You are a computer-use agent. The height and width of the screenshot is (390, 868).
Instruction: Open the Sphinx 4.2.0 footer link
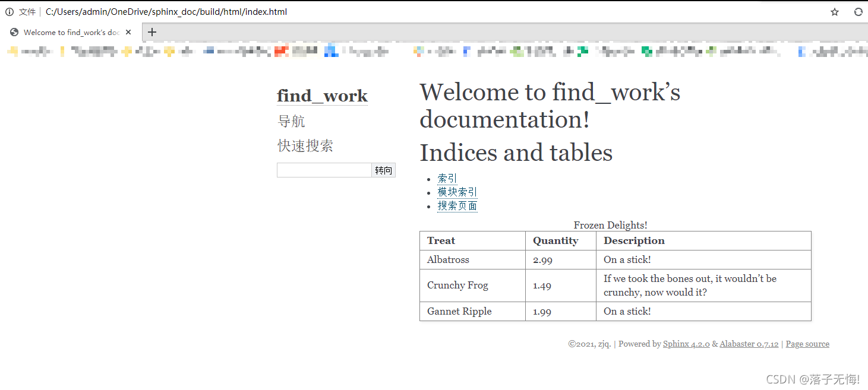[x=686, y=344]
